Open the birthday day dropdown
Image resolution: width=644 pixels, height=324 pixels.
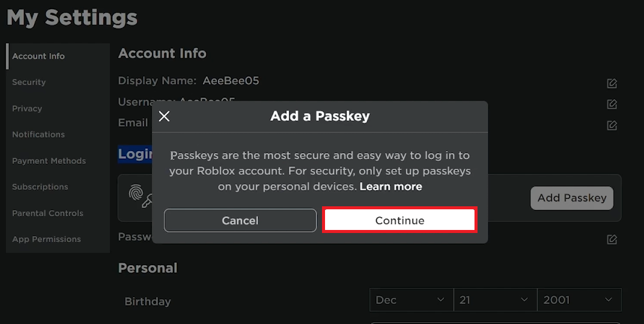pyautogui.click(x=495, y=300)
